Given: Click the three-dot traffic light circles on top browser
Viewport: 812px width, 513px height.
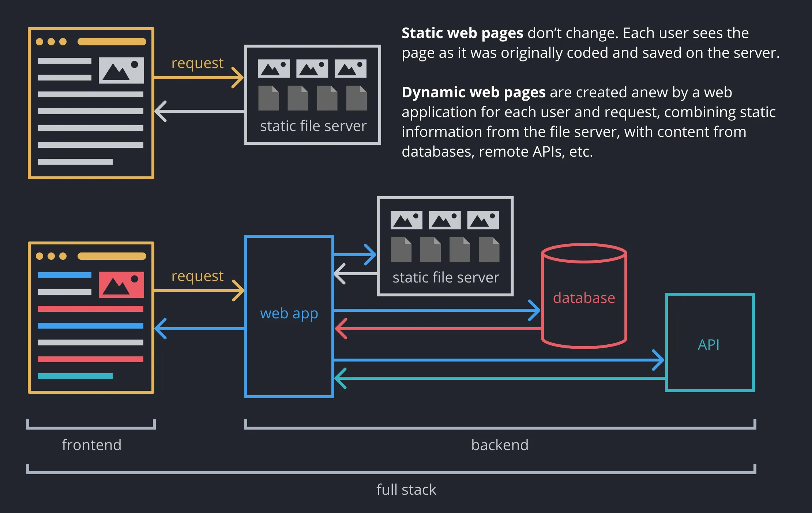Looking at the screenshot, I should (x=51, y=41).
